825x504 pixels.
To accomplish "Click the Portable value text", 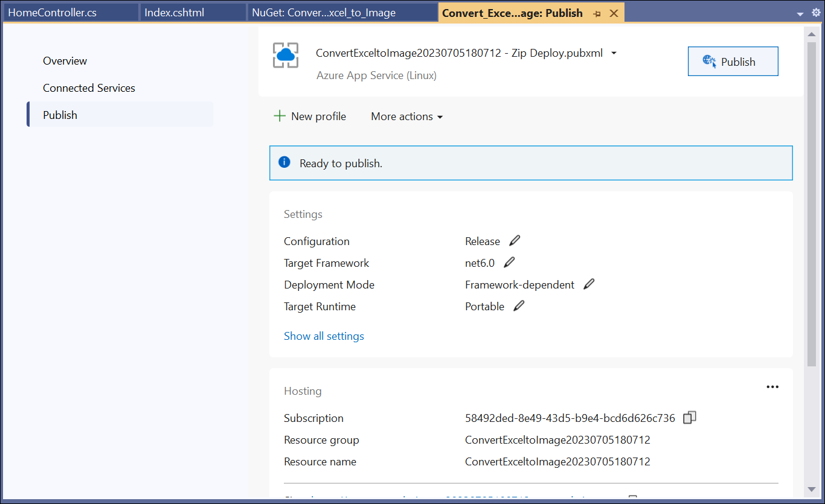I will coord(484,307).
